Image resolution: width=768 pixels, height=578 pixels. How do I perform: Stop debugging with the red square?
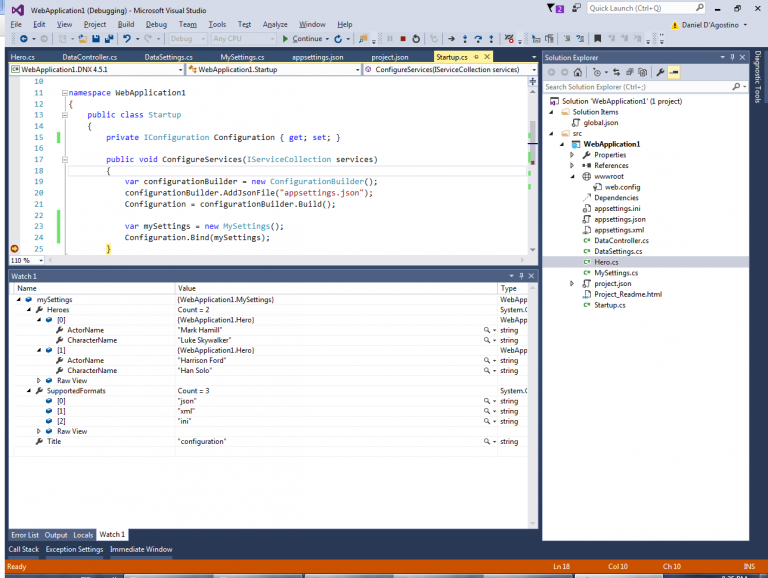click(x=403, y=39)
